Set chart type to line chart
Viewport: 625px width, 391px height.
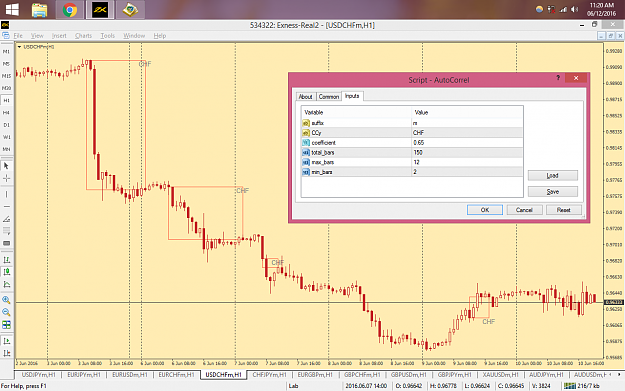[x=6, y=284]
